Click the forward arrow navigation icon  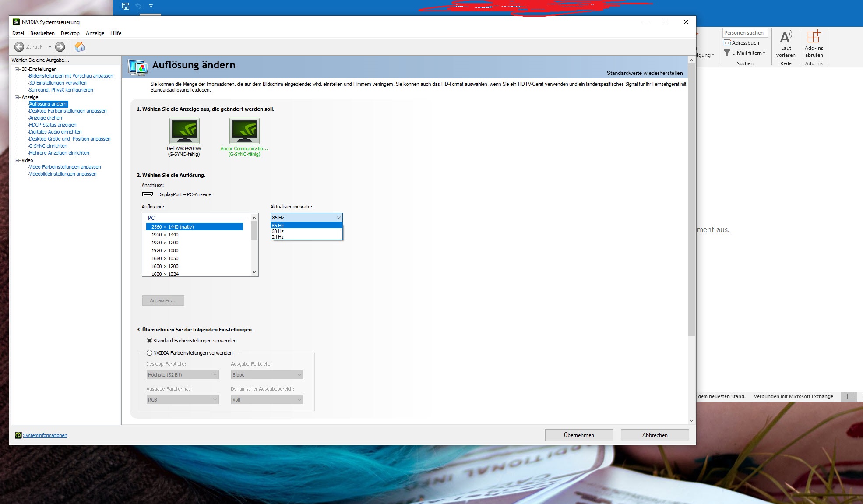coord(60,47)
